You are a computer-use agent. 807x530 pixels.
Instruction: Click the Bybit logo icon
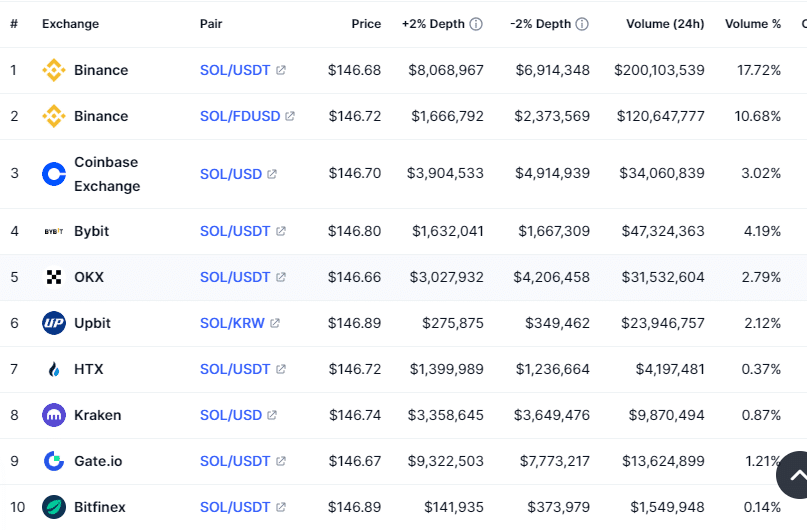54,232
